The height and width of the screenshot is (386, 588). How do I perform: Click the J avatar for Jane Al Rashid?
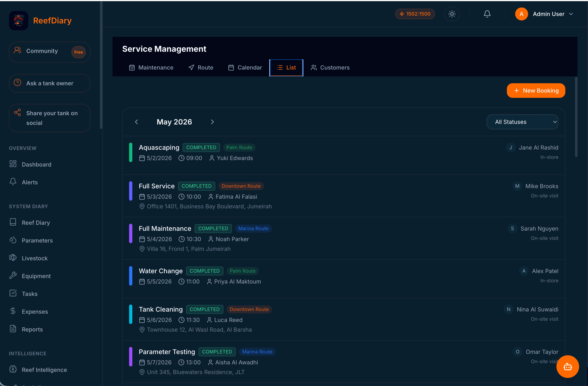511,148
